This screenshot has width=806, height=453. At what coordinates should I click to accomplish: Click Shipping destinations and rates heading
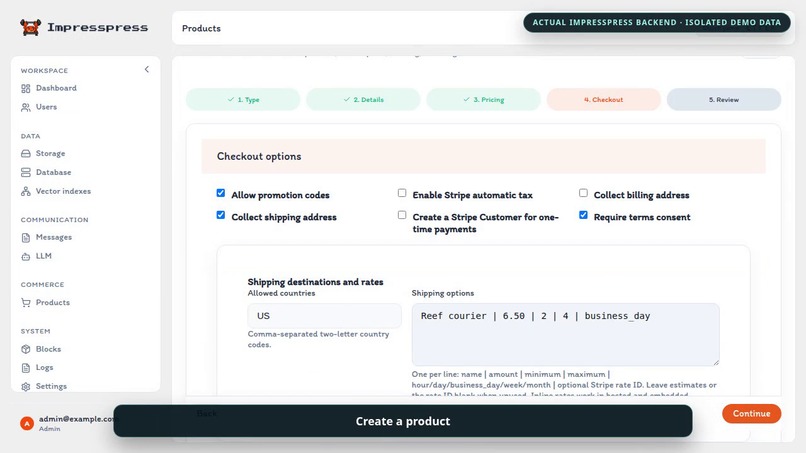[315, 282]
